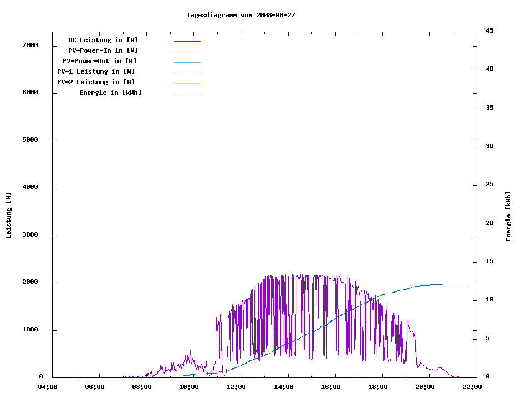
Task: Click the 'Energie [kWh]' right axis title
Action: [x=508, y=216]
